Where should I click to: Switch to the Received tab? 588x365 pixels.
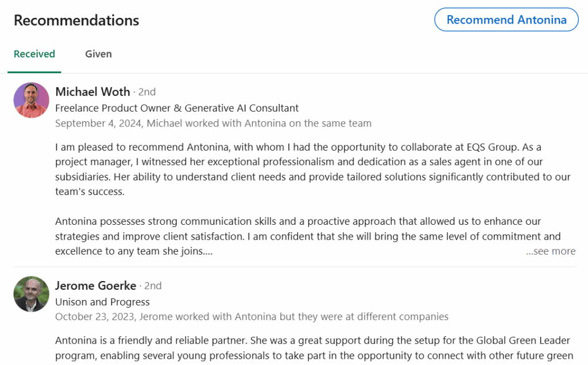[34, 54]
